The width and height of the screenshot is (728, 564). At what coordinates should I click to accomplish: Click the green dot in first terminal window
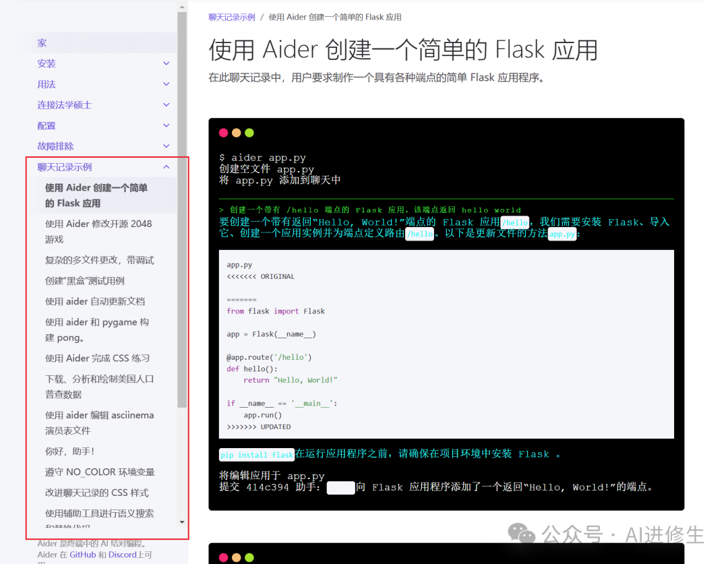pyautogui.click(x=249, y=133)
